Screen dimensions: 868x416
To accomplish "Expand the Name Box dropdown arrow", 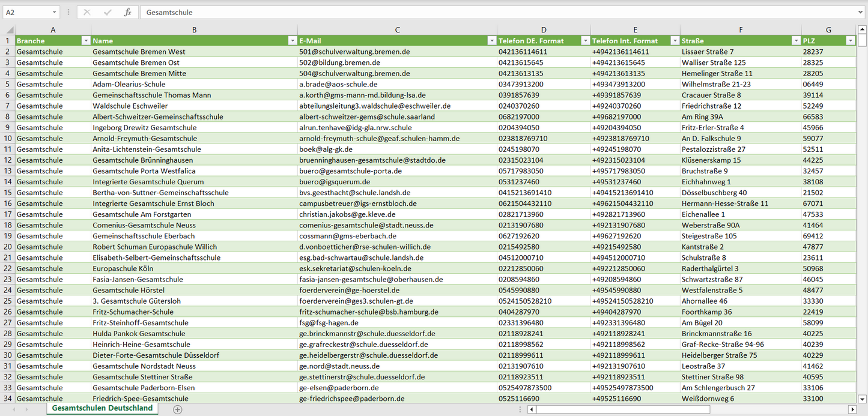I will [54, 12].
